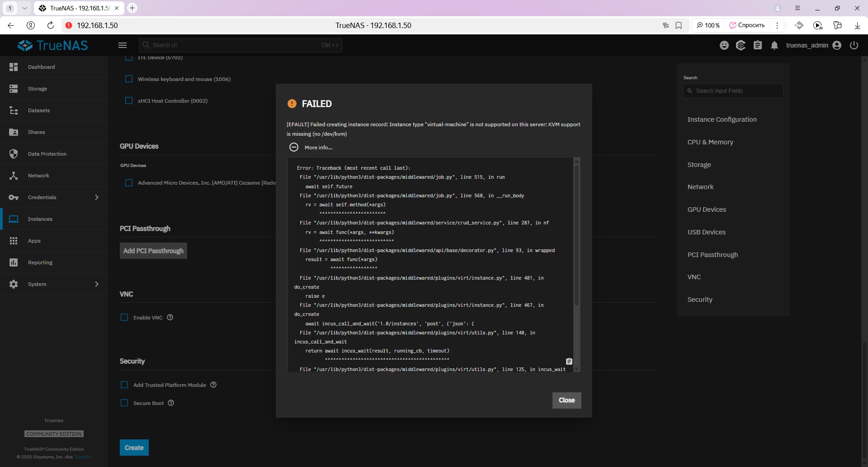Expand the System submenu arrow
The height and width of the screenshot is (467, 868).
pos(97,284)
